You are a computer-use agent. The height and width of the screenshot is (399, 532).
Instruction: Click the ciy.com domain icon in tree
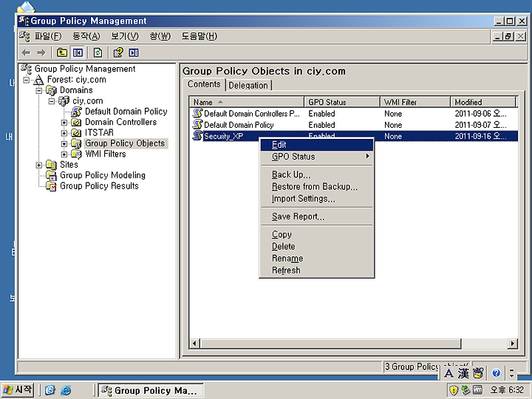click(x=64, y=100)
